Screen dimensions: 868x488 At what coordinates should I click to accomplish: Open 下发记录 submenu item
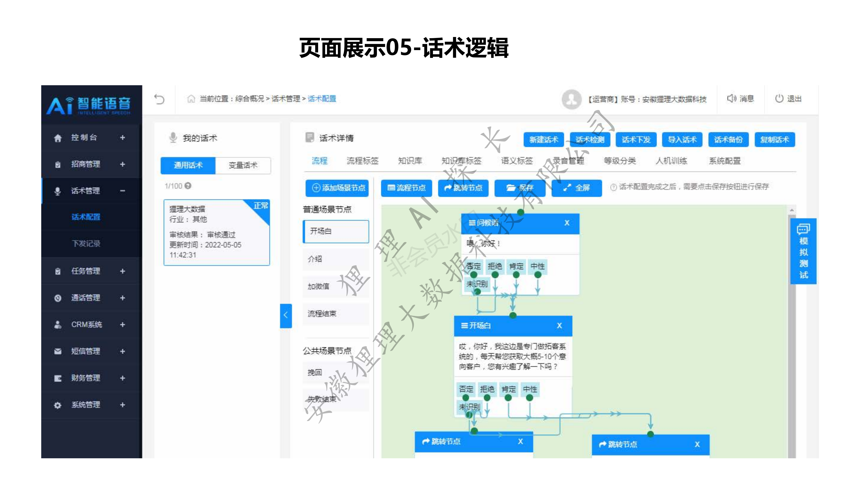click(86, 244)
